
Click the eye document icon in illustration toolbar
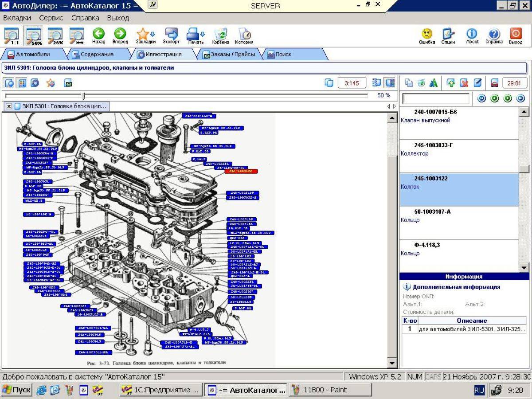tap(68, 83)
